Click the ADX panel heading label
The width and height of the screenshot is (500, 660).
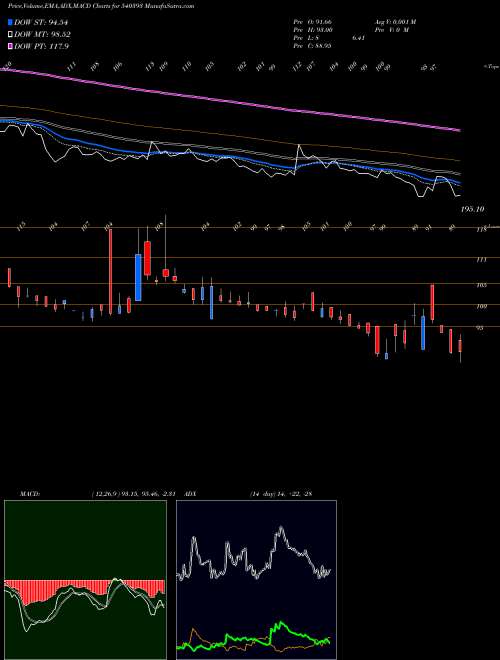(x=191, y=493)
